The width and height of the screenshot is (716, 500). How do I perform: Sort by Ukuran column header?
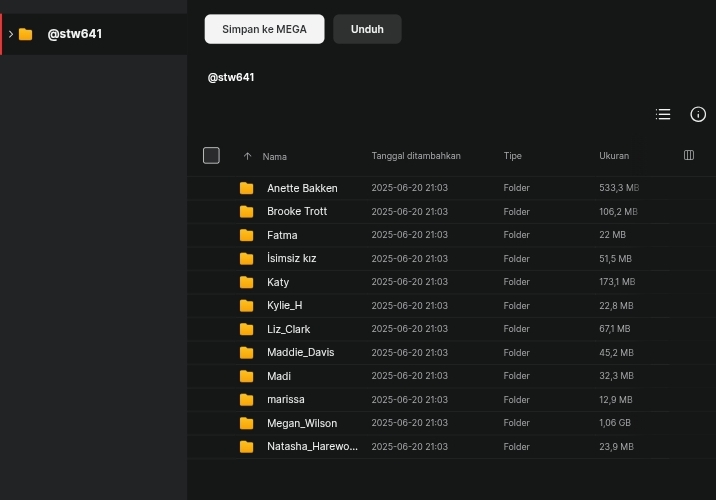(x=614, y=156)
